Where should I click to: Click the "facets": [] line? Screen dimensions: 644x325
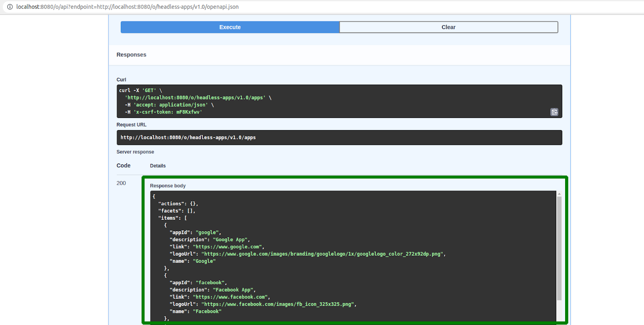tap(177, 211)
